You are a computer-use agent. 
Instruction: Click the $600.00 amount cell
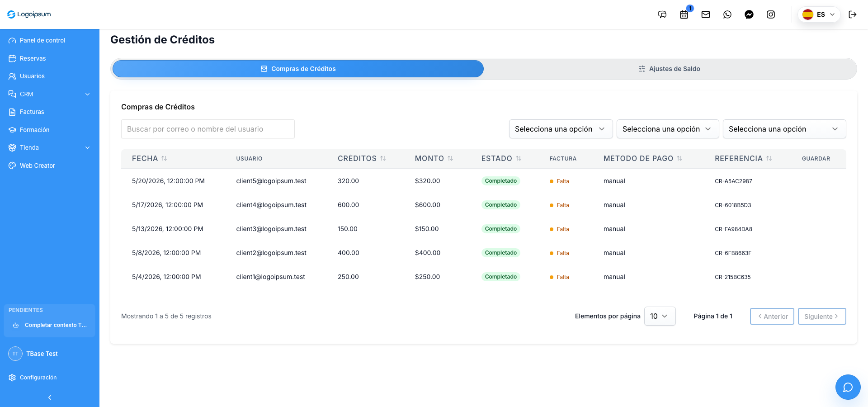[x=428, y=205]
